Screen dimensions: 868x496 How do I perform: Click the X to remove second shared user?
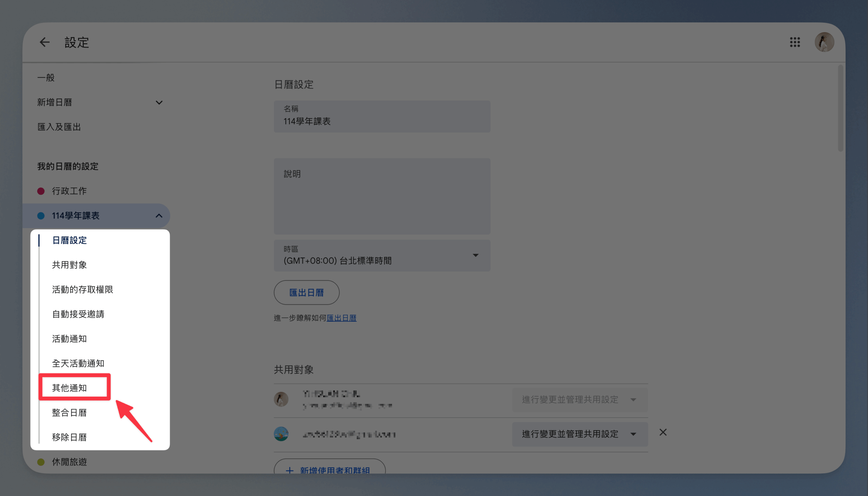click(x=663, y=432)
